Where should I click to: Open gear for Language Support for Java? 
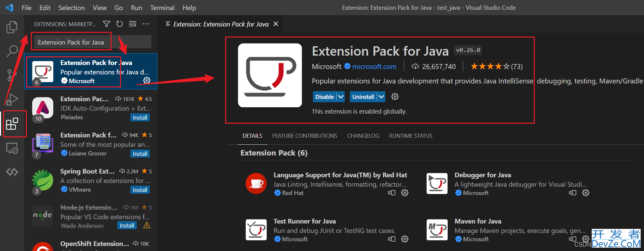point(405,193)
